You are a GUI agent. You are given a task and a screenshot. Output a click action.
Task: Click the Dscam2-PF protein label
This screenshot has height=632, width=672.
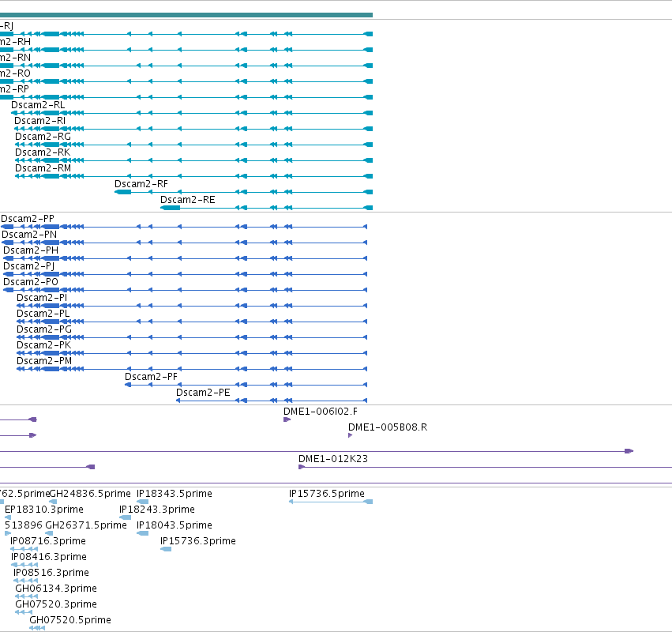pos(151,378)
